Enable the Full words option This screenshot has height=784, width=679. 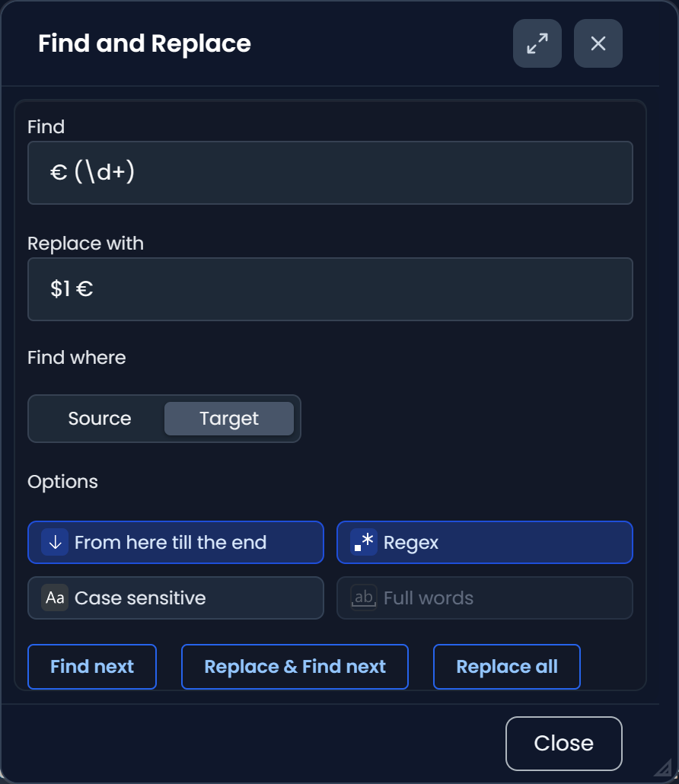[484, 598]
